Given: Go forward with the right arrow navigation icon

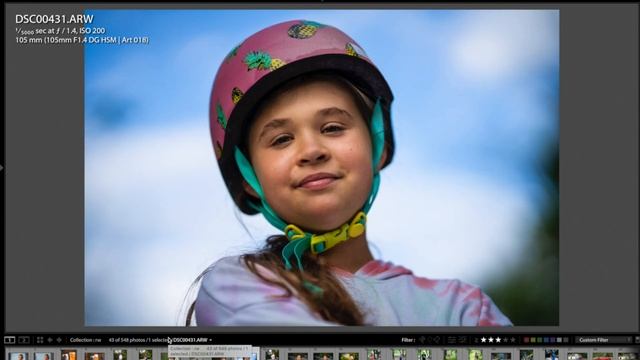Looking at the screenshot, I should [59, 340].
